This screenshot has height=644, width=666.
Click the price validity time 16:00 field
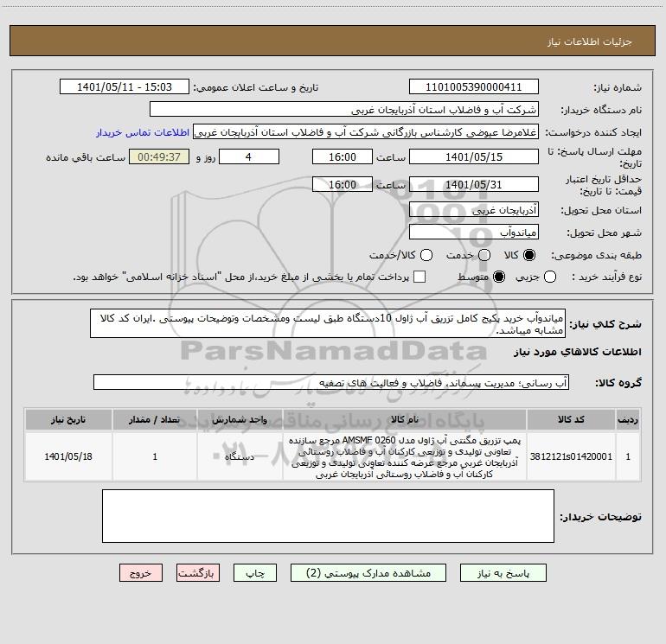tap(343, 184)
